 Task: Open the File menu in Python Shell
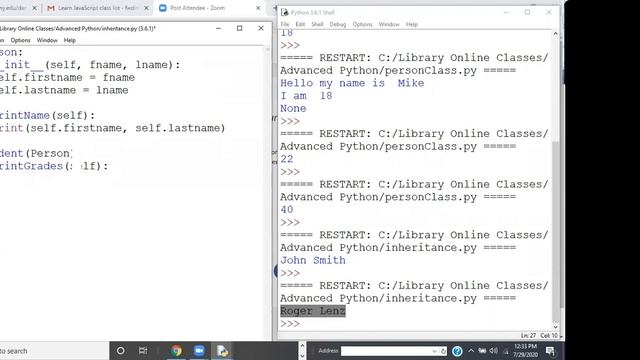284,24
